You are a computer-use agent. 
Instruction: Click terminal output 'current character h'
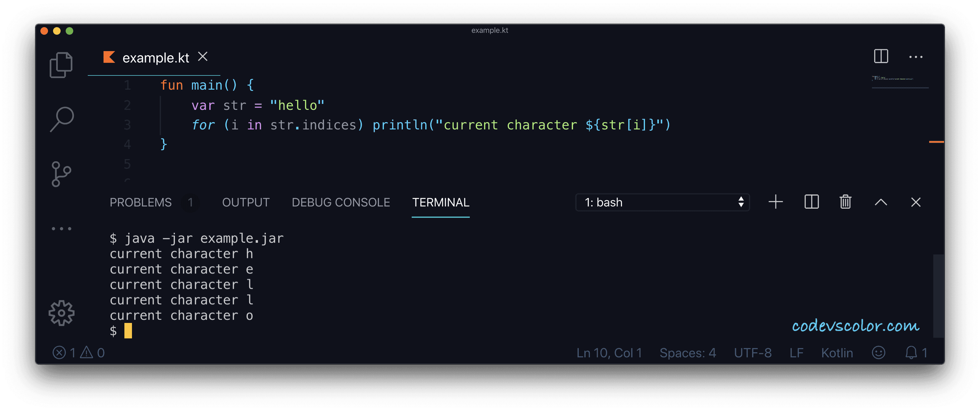click(x=181, y=253)
